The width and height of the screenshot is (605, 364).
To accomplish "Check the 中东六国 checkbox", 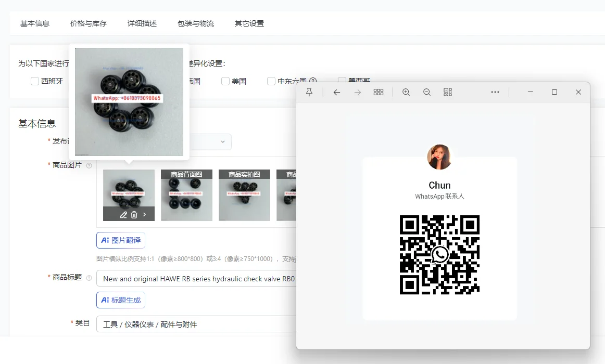I will pos(271,81).
